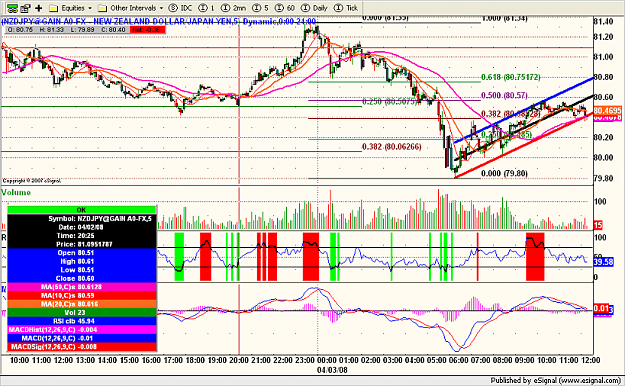The image size is (625, 386).
Task: Click the Low 80.51 row
Action: coord(82,270)
